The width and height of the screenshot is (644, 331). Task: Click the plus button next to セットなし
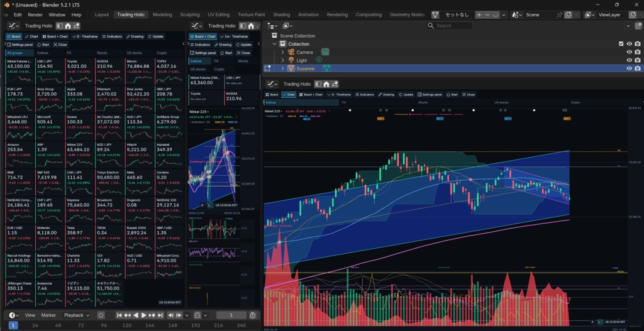tap(479, 15)
